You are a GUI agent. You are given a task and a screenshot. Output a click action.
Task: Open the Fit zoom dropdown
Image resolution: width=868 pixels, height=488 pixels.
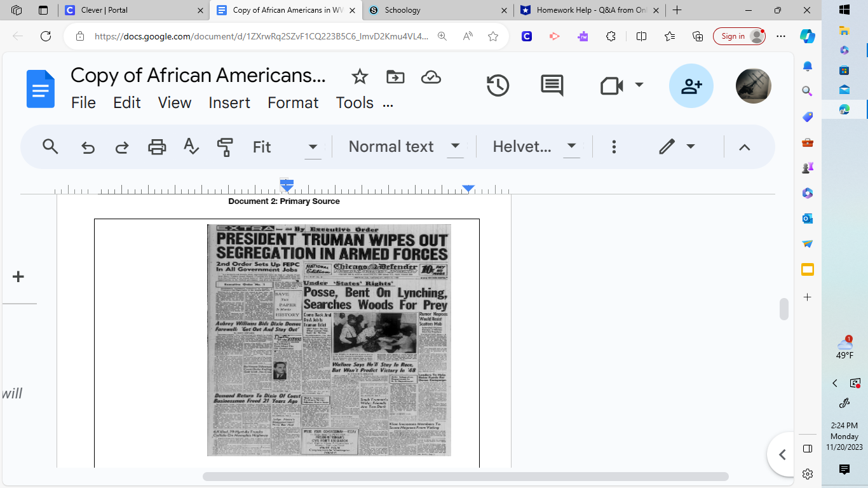[286, 147]
